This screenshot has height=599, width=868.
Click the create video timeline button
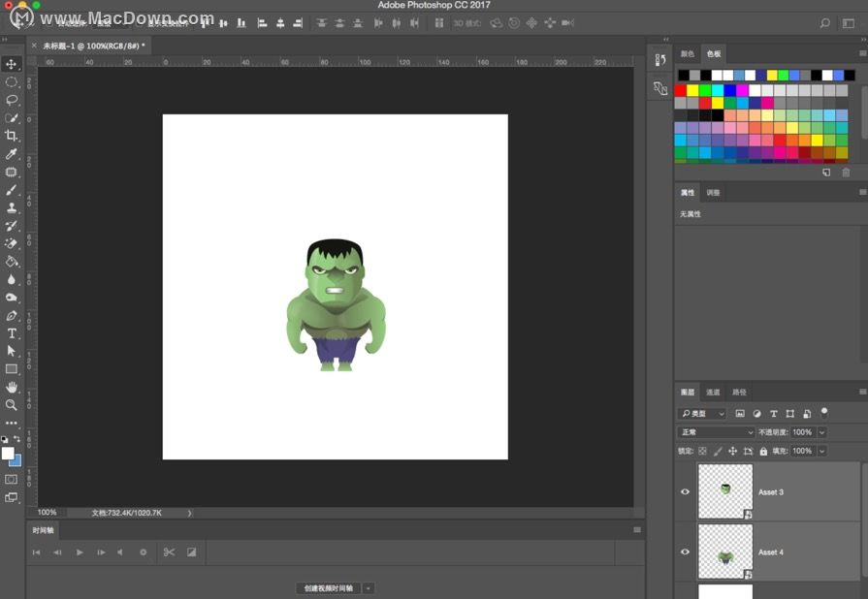(x=328, y=588)
